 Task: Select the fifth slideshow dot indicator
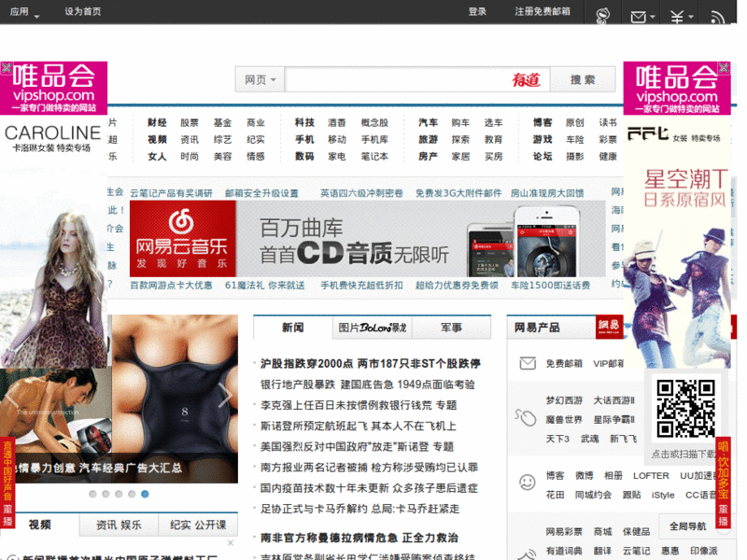coord(145,494)
